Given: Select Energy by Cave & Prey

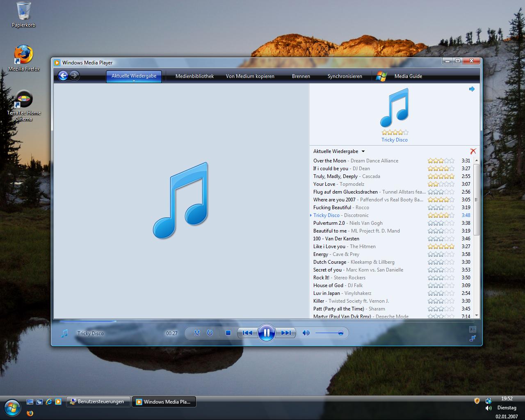Looking at the screenshot, I should (x=392, y=254).
